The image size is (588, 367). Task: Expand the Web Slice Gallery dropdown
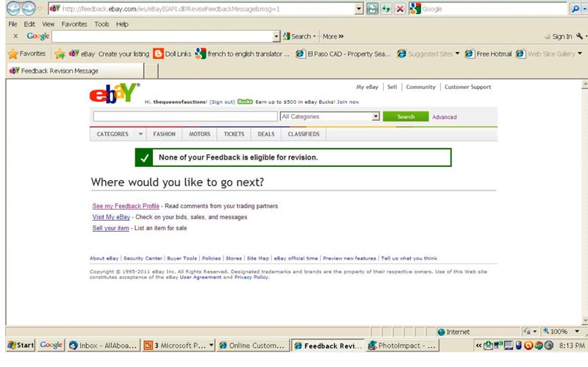[579, 54]
